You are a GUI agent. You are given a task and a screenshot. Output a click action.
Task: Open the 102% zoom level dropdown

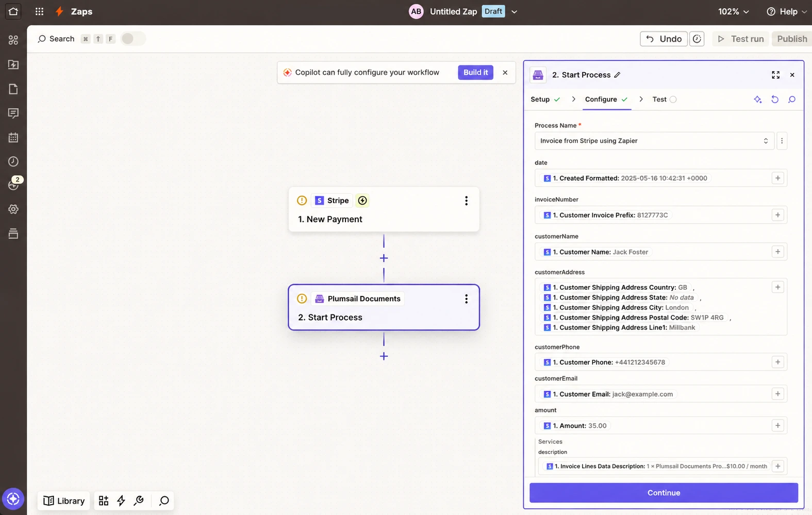733,11
